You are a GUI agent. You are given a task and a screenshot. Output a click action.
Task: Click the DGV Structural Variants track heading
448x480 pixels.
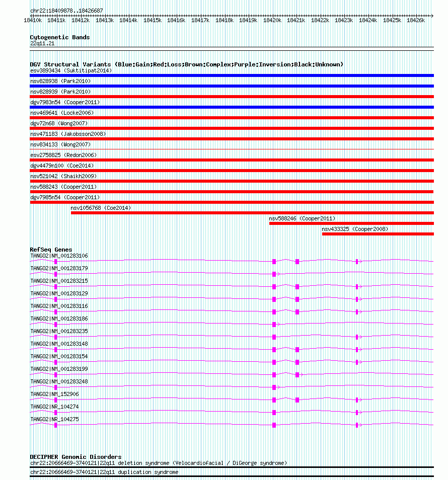(x=186, y=64)
